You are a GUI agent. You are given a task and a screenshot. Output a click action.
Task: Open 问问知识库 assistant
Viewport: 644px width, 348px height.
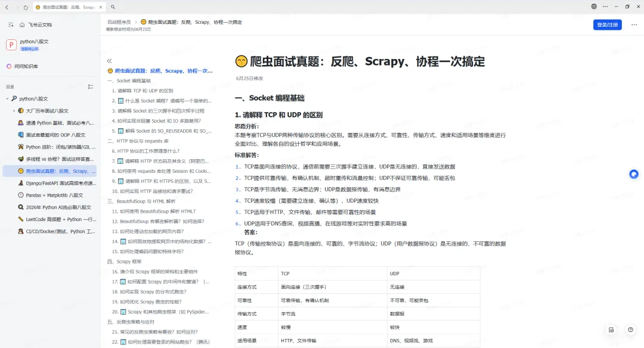22,67
